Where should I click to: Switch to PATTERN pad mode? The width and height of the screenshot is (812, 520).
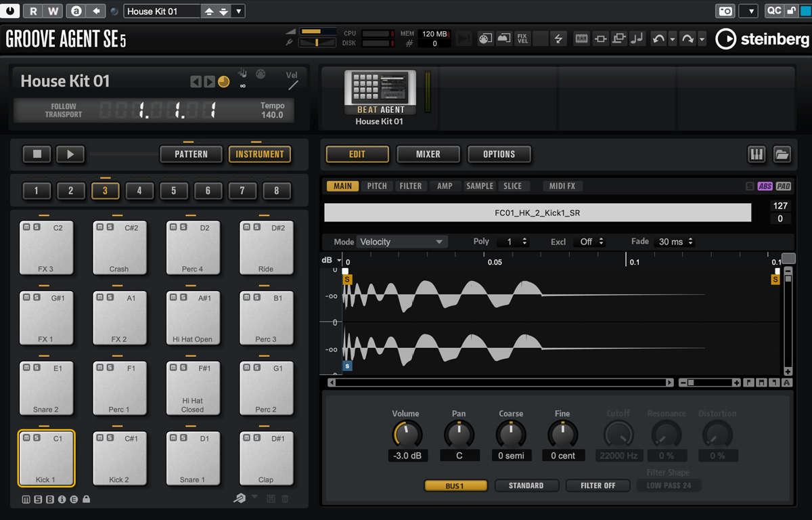pyautogui.click(x=191, y=154)
